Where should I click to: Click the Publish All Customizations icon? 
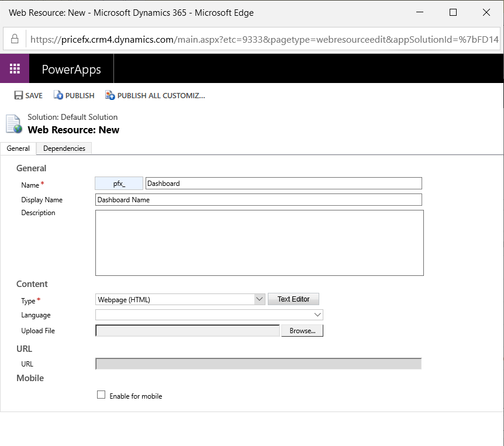110,95
